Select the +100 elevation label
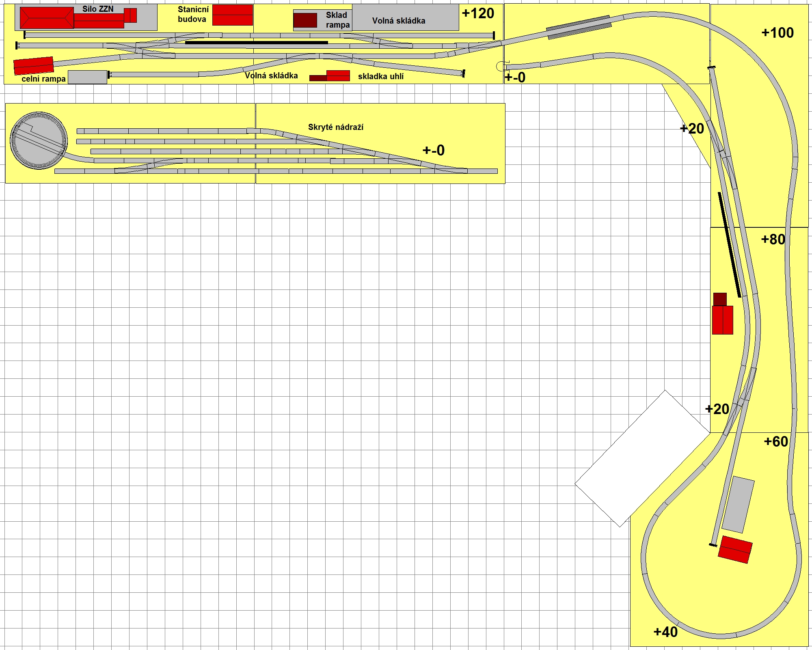Screen dimensions: 812x650 777,33
